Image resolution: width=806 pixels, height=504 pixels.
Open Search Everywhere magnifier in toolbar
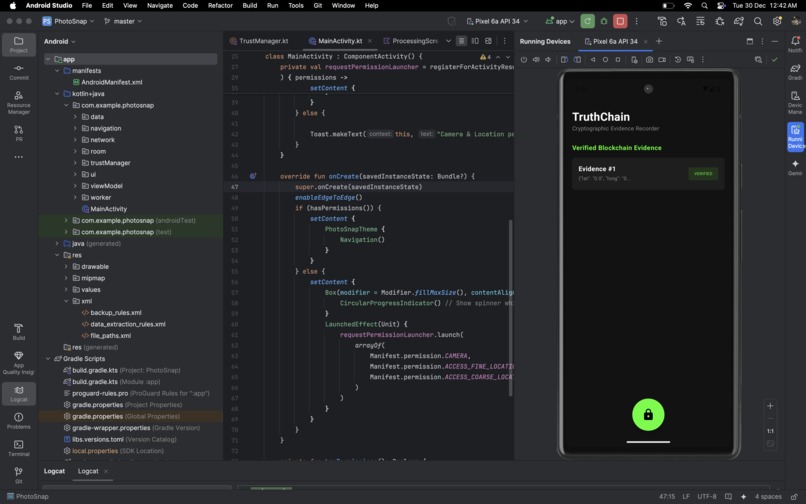click(x=758, y=21)
